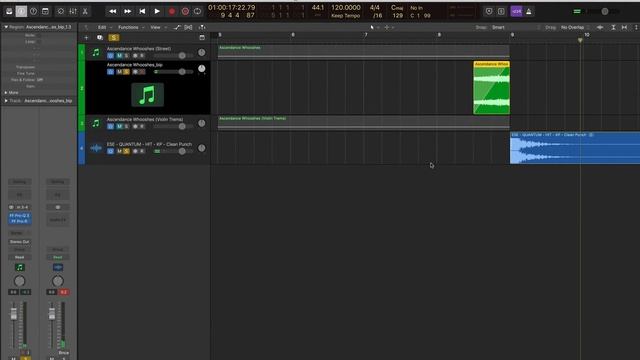Expand the More section in inspector
This screenshot has width=640, height=360.
[6, 93]
